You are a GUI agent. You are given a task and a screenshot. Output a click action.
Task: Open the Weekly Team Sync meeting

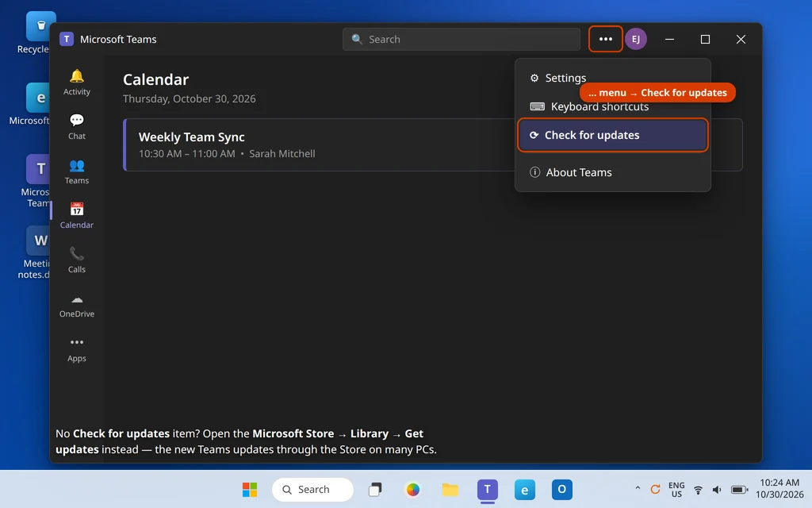point(432,144)
